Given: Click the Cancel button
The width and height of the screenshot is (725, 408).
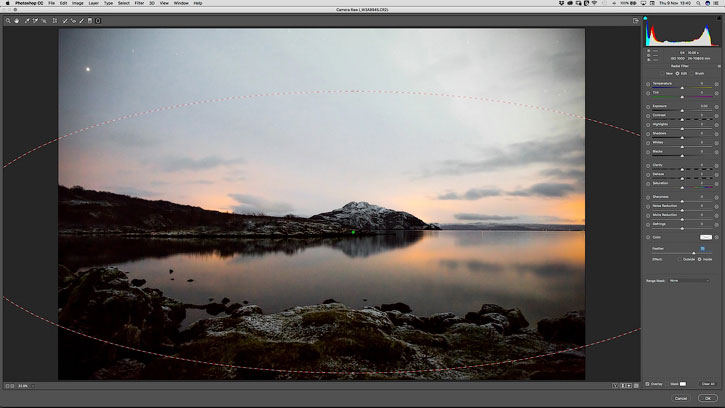Looking at the screenshot, I should click(681, 398).
